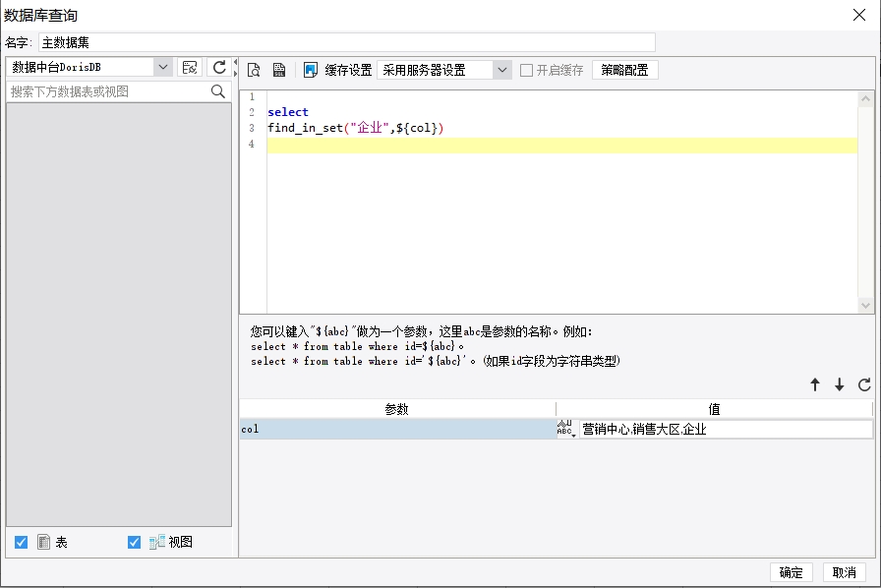The height and width of the screenshot is (588, 881).
Task: Enable the 开启缓存 checkbox
Action: 526,70
